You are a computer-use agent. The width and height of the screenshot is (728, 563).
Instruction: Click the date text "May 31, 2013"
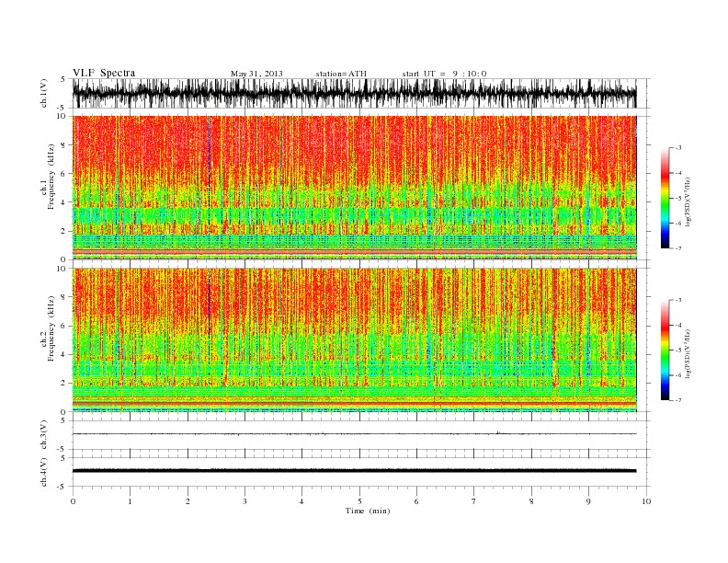point(256,74)
